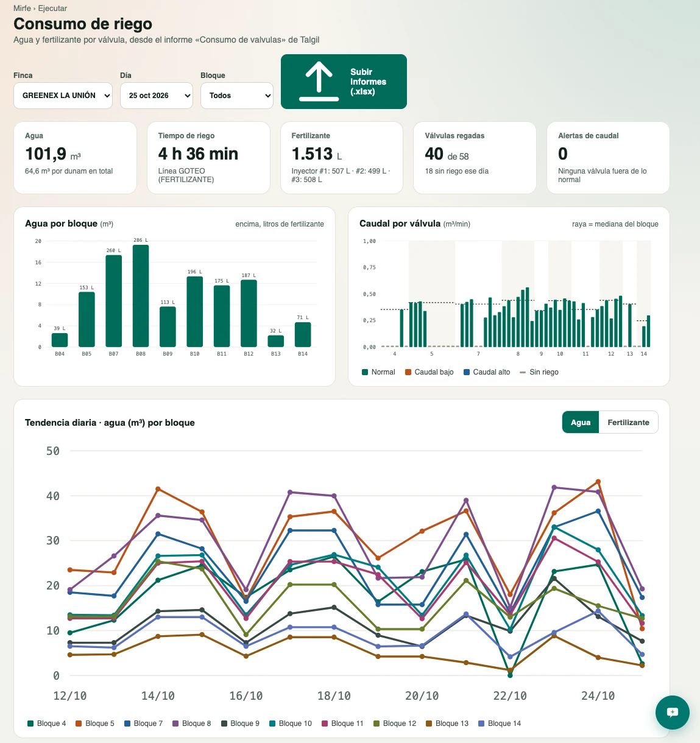The image size is (700, 743).
Task: Click the Alertas de caudal value 0
Action: click(563, 154)
